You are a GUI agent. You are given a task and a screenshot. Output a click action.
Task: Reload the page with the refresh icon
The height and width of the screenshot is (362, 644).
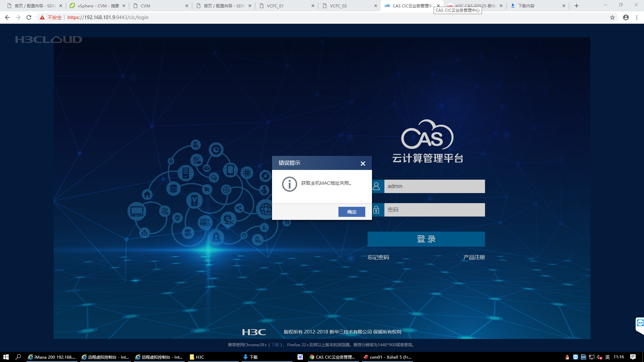point(29,17)
